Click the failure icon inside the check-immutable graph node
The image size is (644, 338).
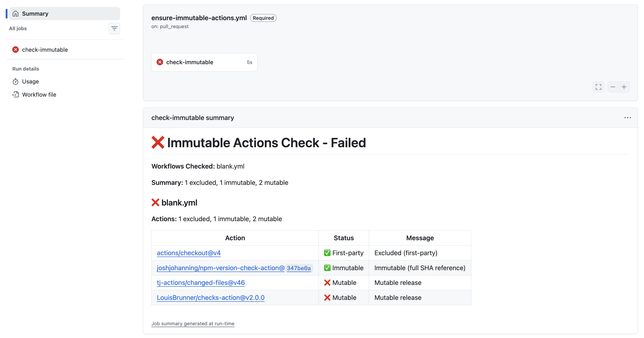[x=160, y=62]
